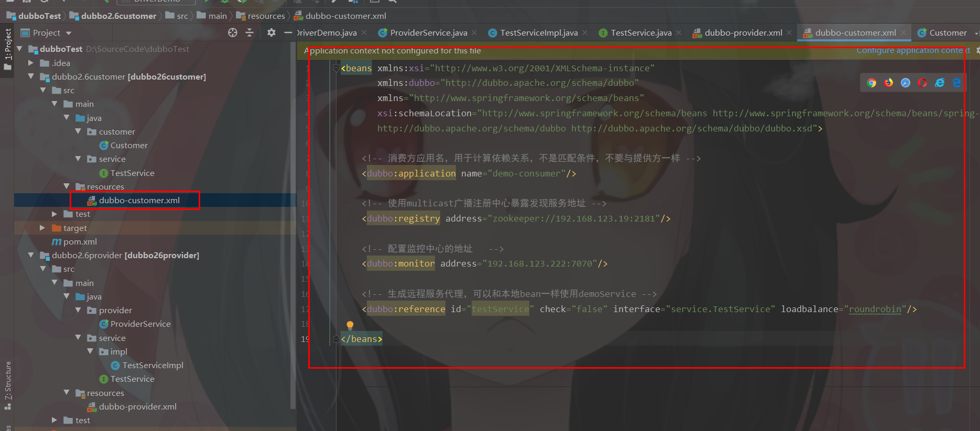
Task: Open Safari browser preview icon
Action: pyautogui.click(x=906, y=83)
